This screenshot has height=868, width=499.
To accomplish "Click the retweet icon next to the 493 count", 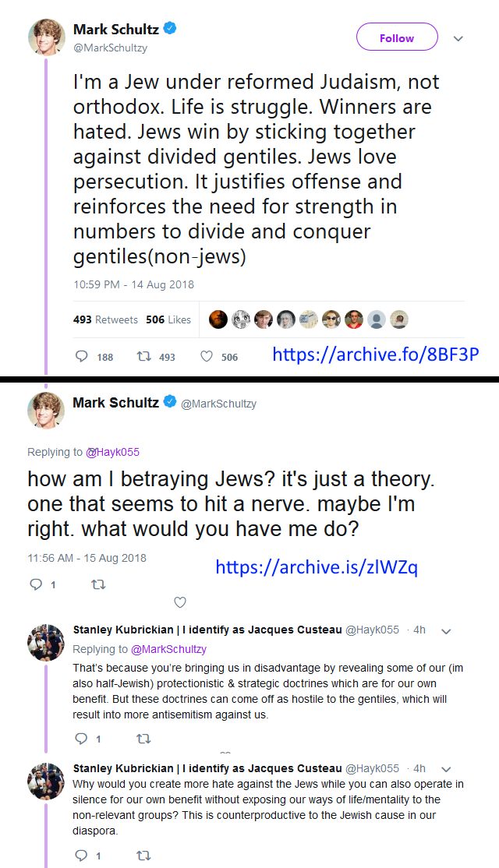I will click(x=143, y=356).
